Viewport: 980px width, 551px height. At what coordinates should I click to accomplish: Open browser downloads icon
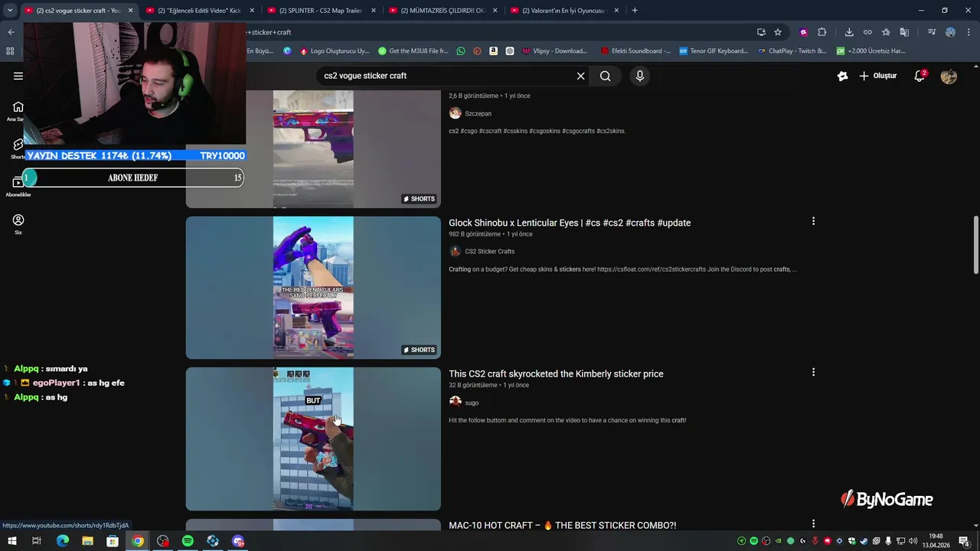pyautogui.click(x=849, y=32)
